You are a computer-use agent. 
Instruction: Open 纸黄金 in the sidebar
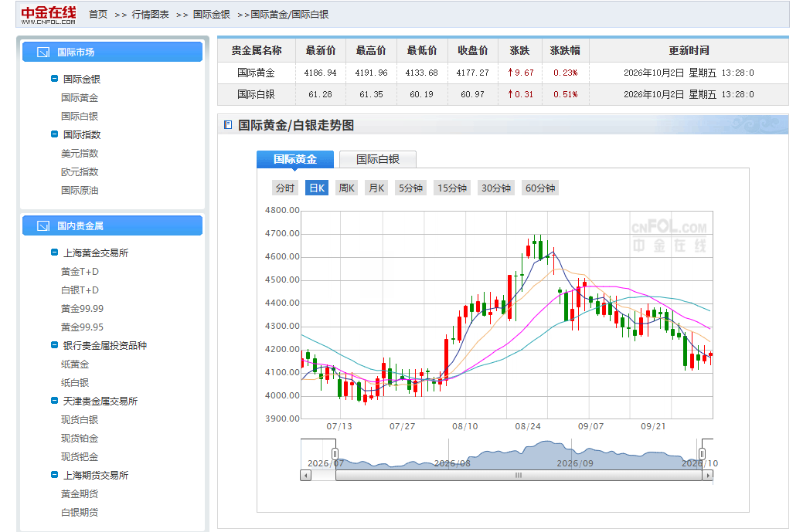tap(75, 364)
